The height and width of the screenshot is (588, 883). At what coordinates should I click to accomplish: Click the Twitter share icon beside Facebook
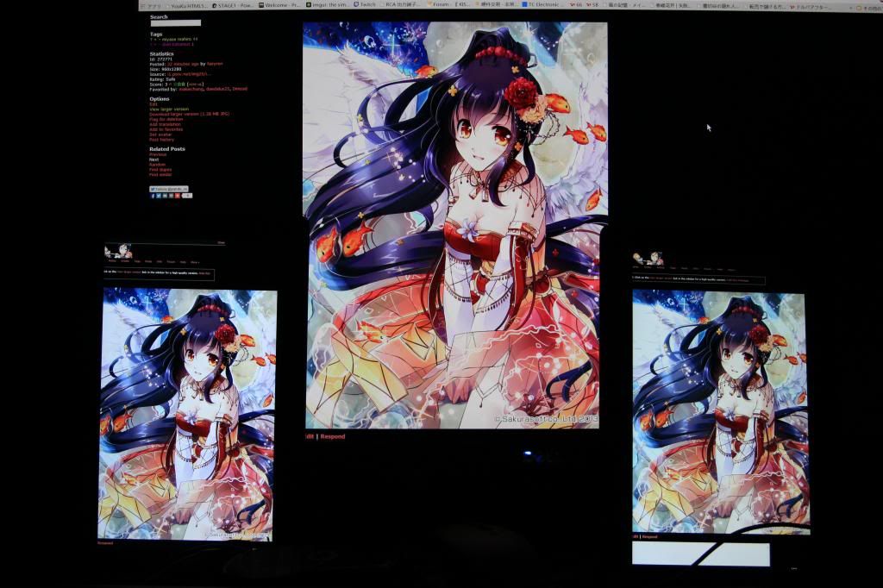pos(159,196)
